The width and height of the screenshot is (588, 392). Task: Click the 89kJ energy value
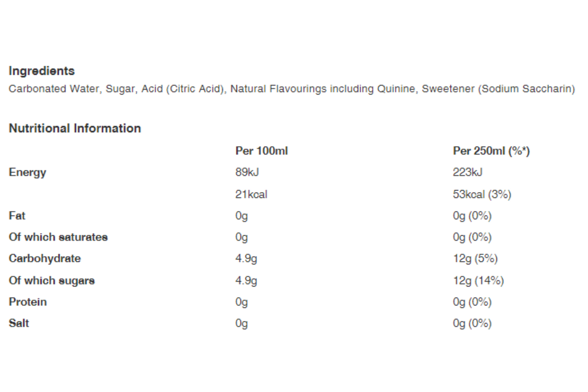[247, 172]
